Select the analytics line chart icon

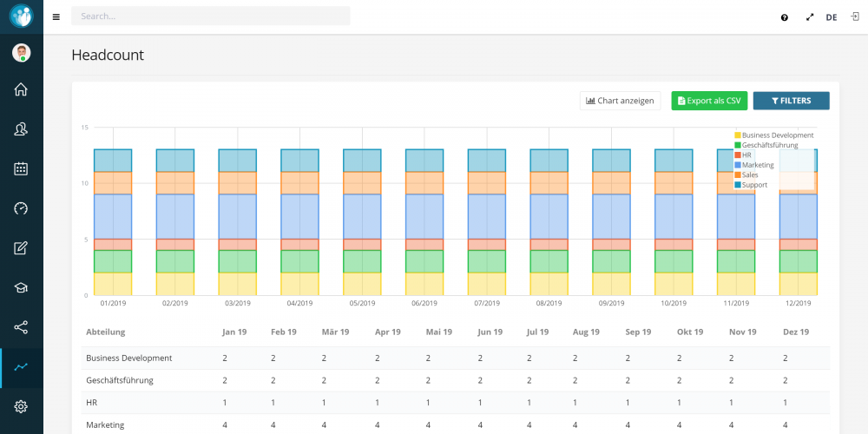tap(21, 367)
